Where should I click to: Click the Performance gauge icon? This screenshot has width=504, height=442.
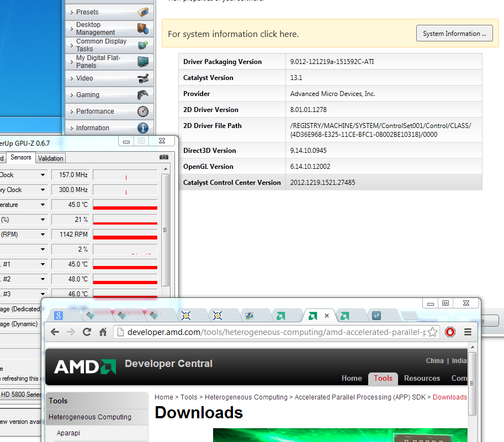[143, 111]
